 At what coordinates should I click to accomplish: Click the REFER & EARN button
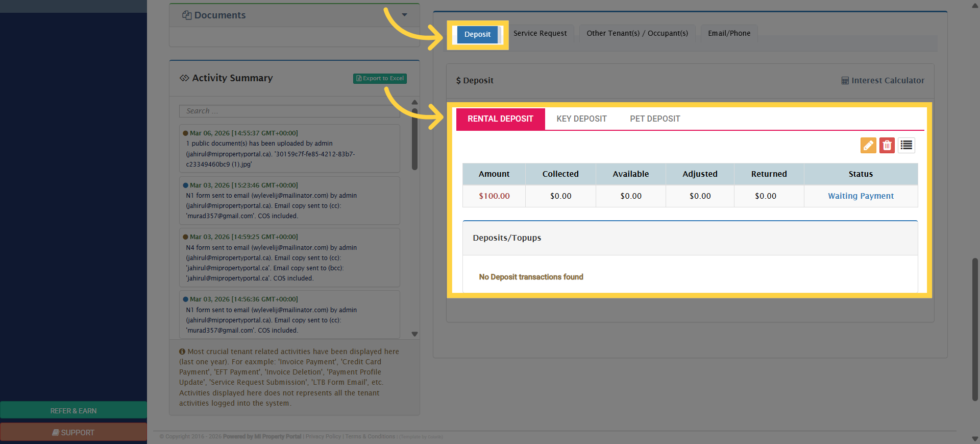tap(73, 411)
